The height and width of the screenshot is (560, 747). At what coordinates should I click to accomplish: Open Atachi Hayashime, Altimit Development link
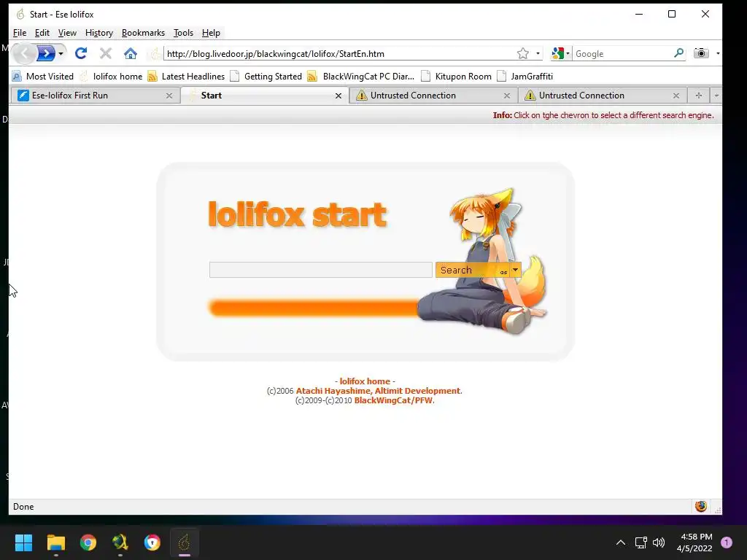click(x=379, y=391)
